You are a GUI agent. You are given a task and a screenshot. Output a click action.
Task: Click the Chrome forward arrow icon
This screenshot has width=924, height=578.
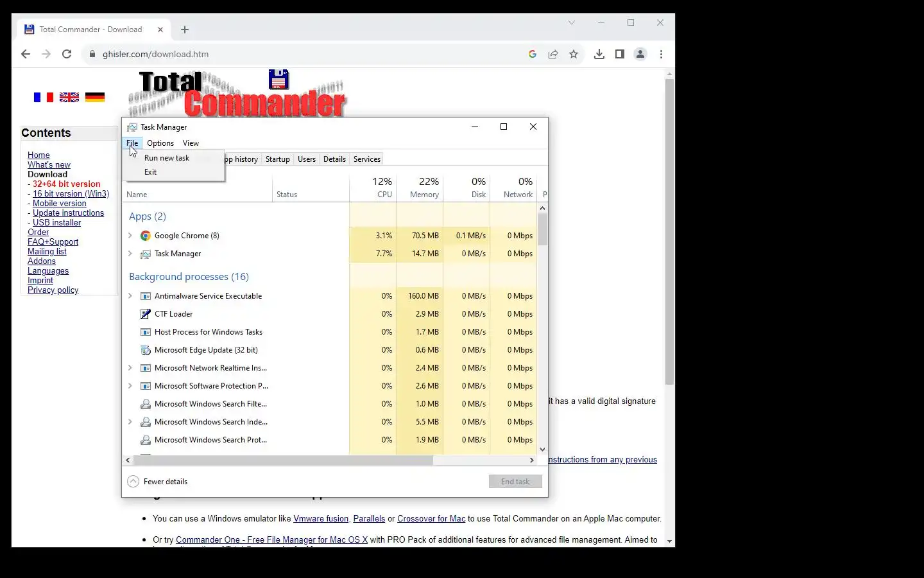[x=46, y=54]
